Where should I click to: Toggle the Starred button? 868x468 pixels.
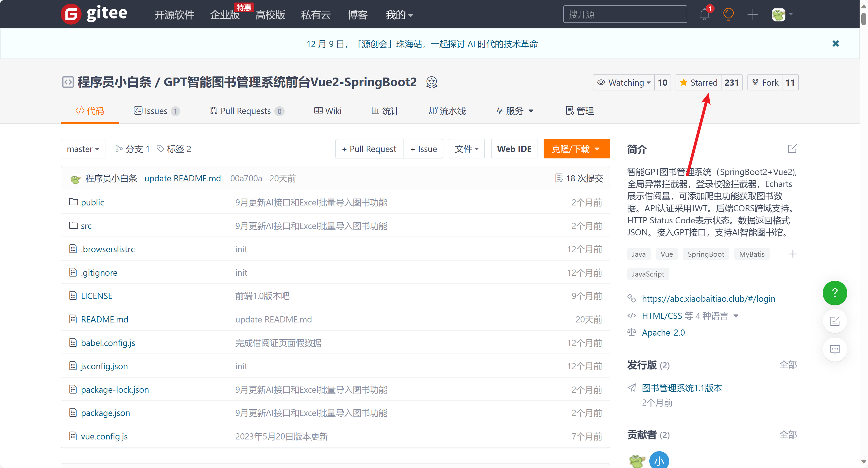pyautogui.click(x=698, y=83)
